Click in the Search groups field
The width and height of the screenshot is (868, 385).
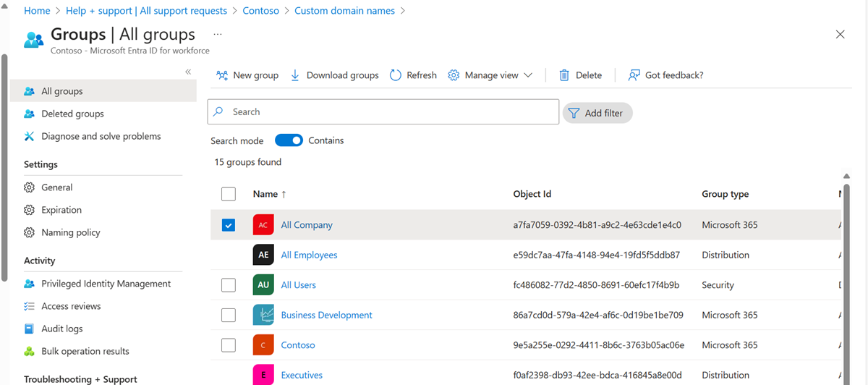pyautogui.click(x=391, y=112)
